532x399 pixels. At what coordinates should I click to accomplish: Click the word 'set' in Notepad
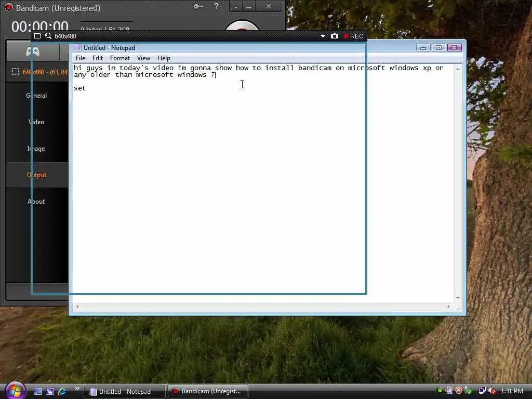click(79, 88)
